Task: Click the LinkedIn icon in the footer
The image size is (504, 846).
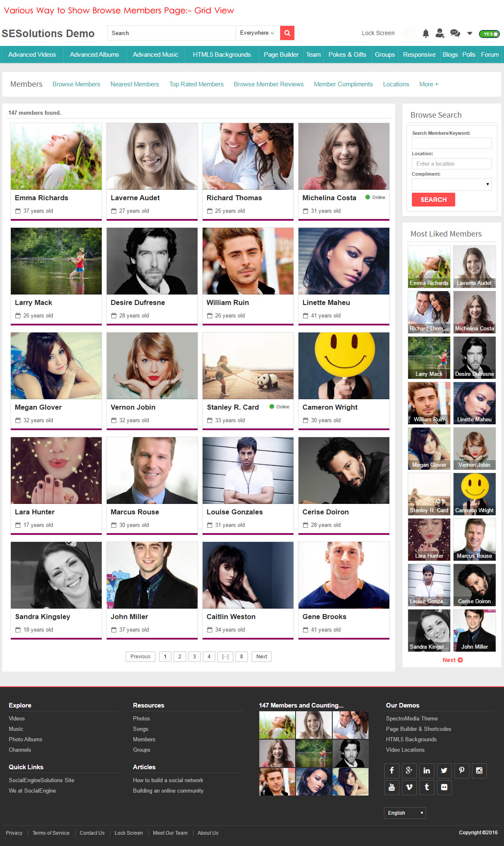Action: coord(426,770)
